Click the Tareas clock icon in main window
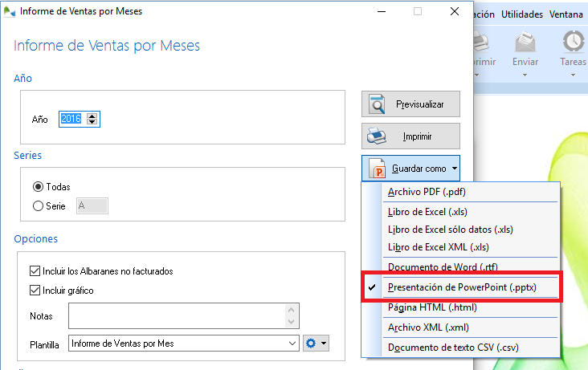 pos(573,41)
